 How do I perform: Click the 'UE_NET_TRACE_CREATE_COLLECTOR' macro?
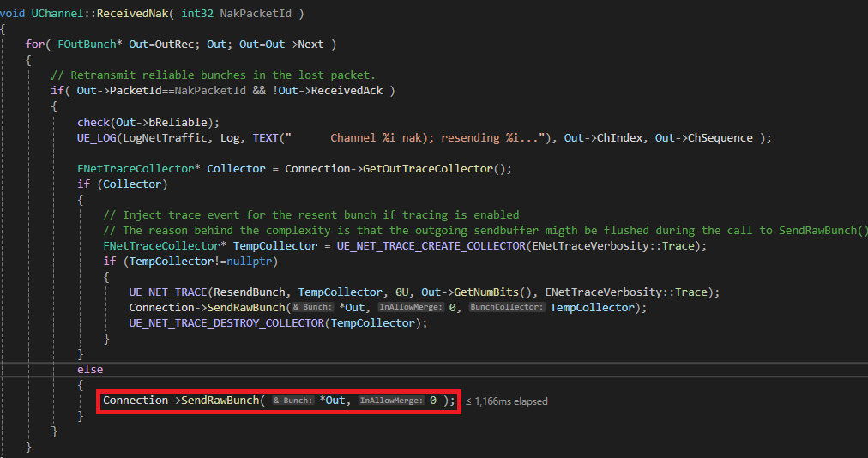(431, 246)
